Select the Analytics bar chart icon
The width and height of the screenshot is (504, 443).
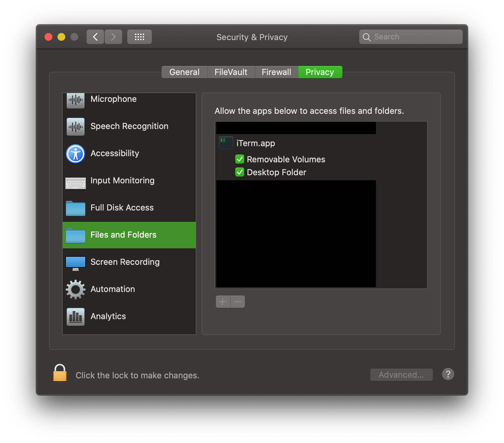(x=76, y=317)
